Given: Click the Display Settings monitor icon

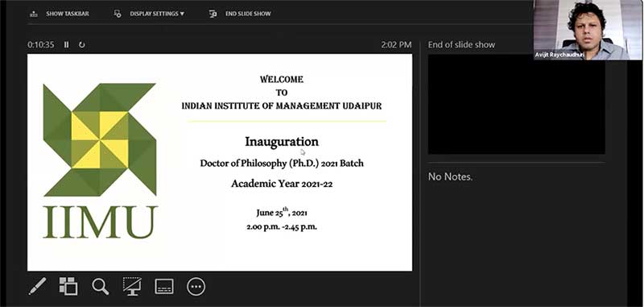Looking at the screenshot, I should tap(118, 14).
